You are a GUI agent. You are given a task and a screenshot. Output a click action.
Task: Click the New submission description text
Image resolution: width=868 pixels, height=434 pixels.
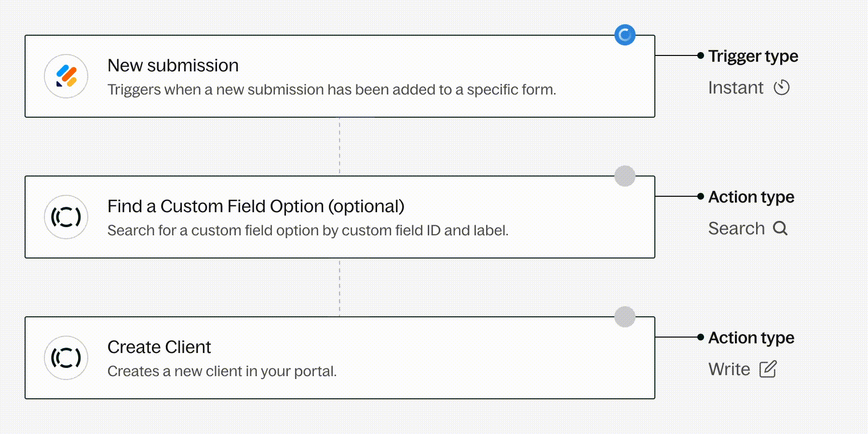pyautogui.click(x=332, y=90)
